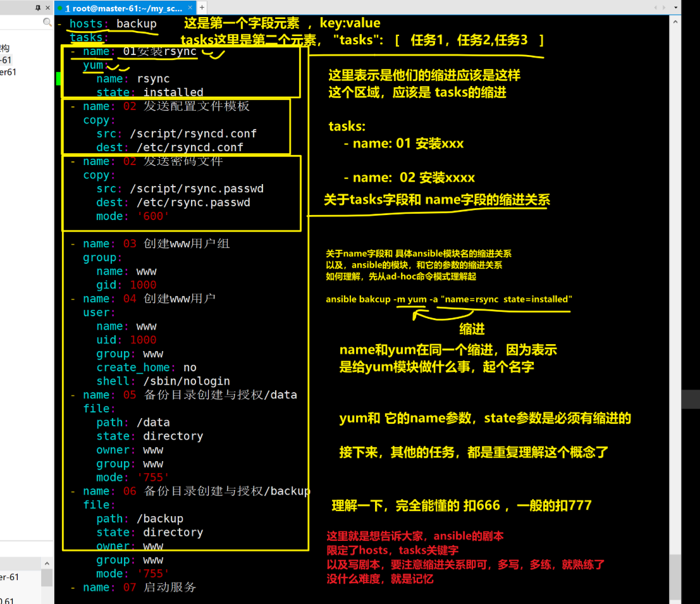Click the line 'uid: 1000'
Viewport: 700px width, 604px height.
tap(126, 340)
